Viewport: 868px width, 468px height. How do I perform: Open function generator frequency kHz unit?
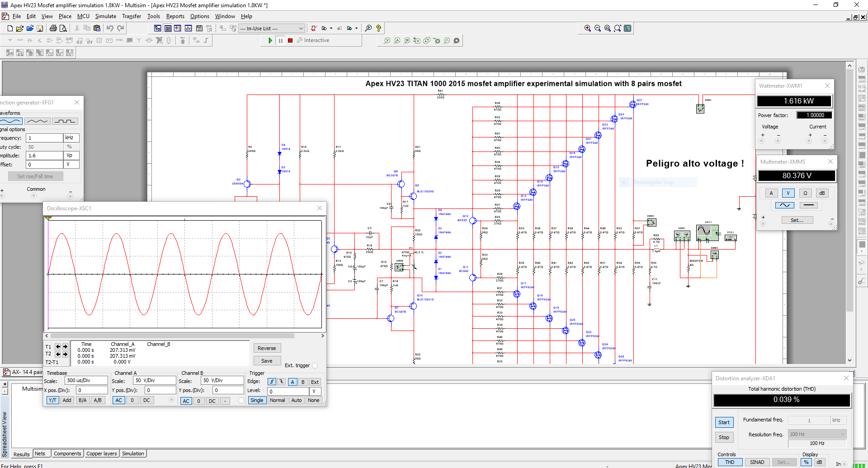click(71, 138)
